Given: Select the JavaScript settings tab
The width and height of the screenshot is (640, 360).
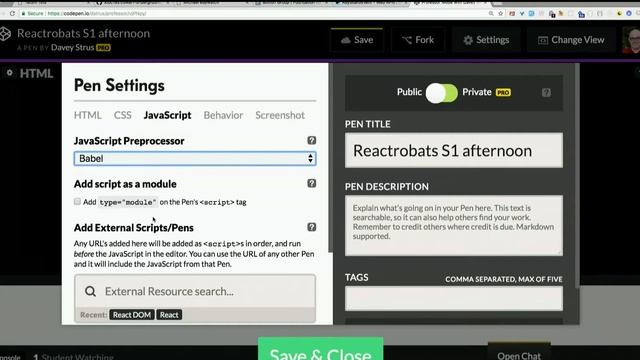Looking at the screenshot, I should 167,115.
